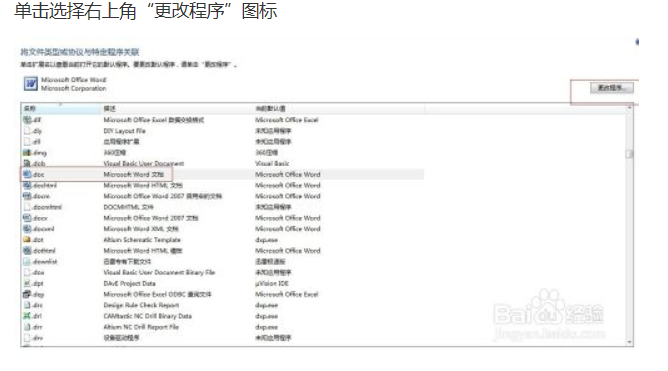Click the 360 archive icon beside .dmg
Image resolution: width=668 pixels, height=371 pixels.
click(27, 152)
